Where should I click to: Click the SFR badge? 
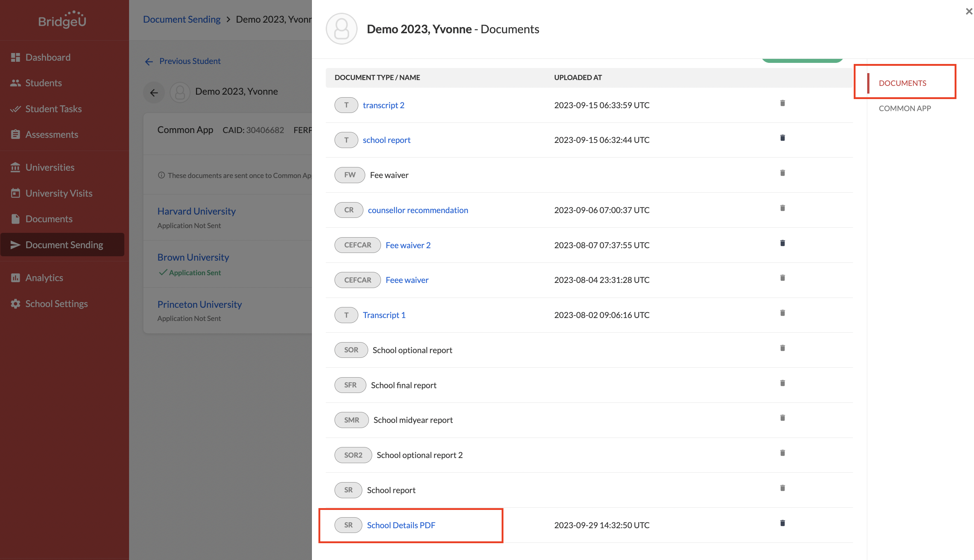click(x=350, y=385)
